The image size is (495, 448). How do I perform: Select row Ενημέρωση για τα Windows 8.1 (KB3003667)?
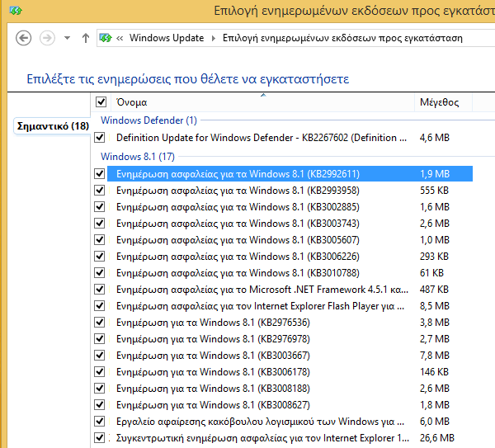[290, 356]
